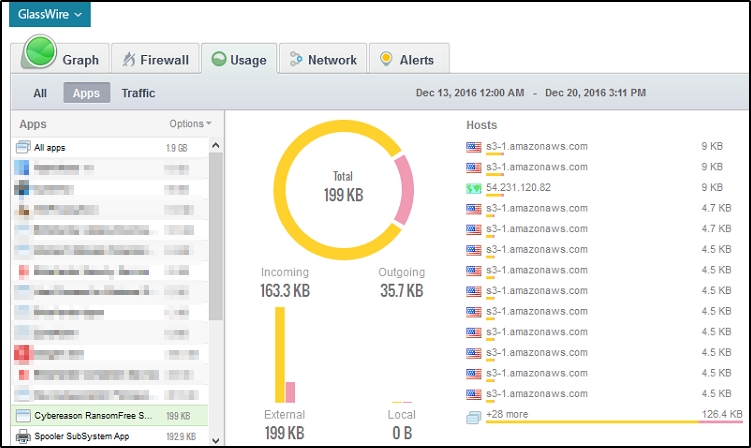Viewport: 751px width, 448px height.
Task: Click the pink External outgoing bar
Action: pos(290,392)
